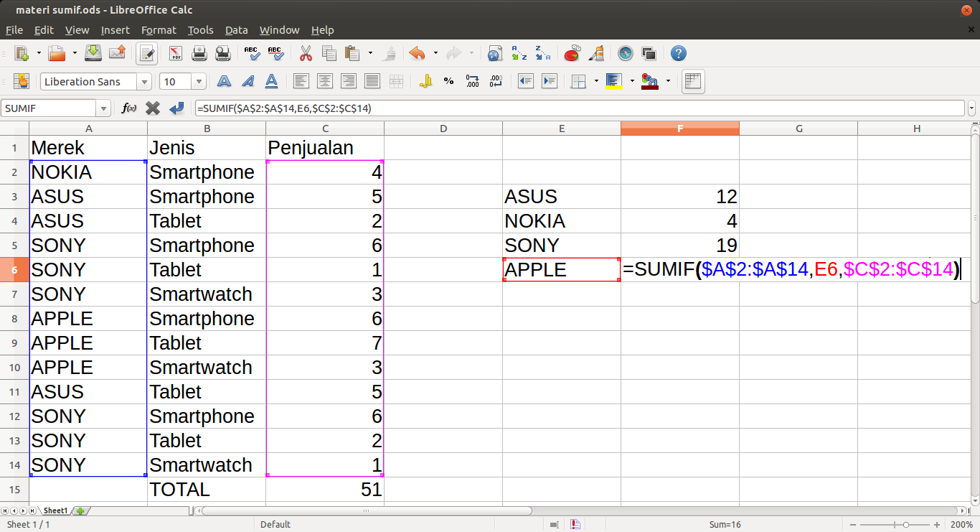Click the Cut scissors icon
This screenshot has height=532, width=980.
(x=306, y=53)
